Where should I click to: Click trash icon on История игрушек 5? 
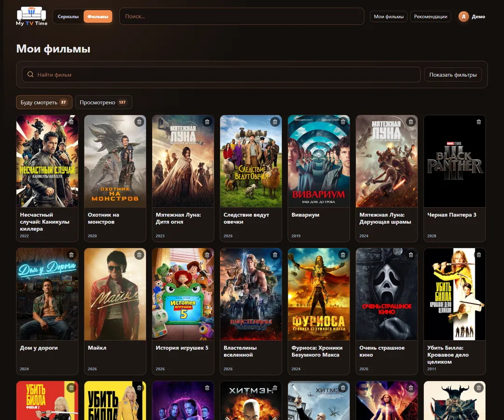coord(207,255)
